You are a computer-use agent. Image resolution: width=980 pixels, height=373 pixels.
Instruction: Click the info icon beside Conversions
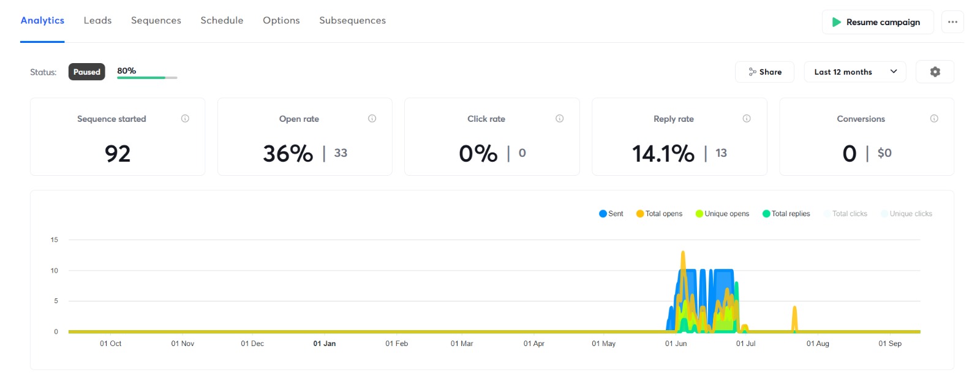(x=934, y=119)
